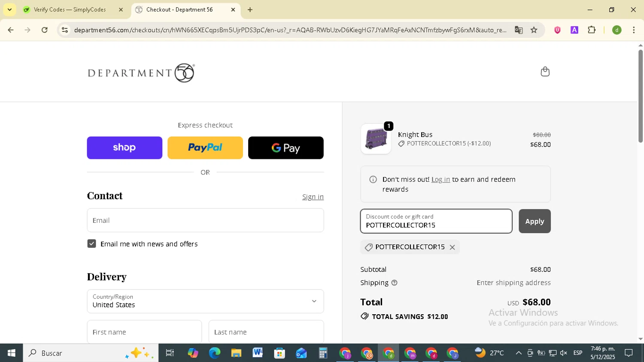Open the notification center icon

[629, 353]
